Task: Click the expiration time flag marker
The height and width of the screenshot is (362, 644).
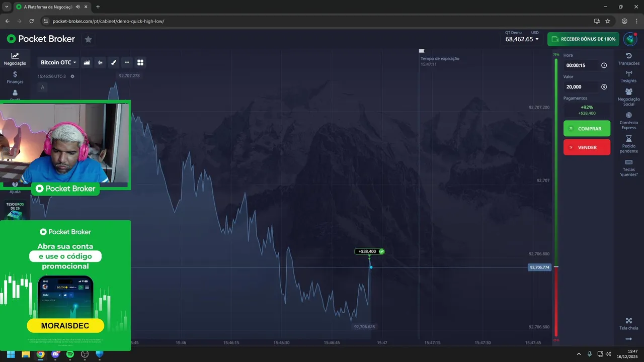Action: pyautogui.click(x=422, y=51)
